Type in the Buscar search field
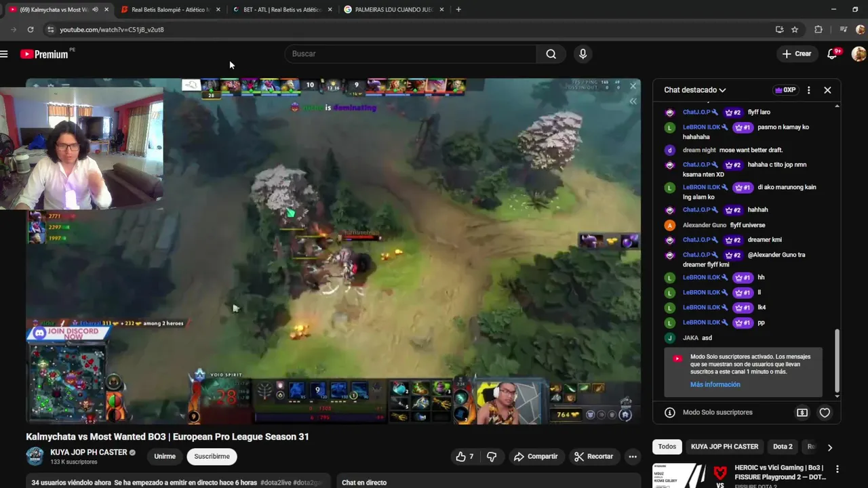The height and width of the screenshot is (488, 868). pos(410,54)
